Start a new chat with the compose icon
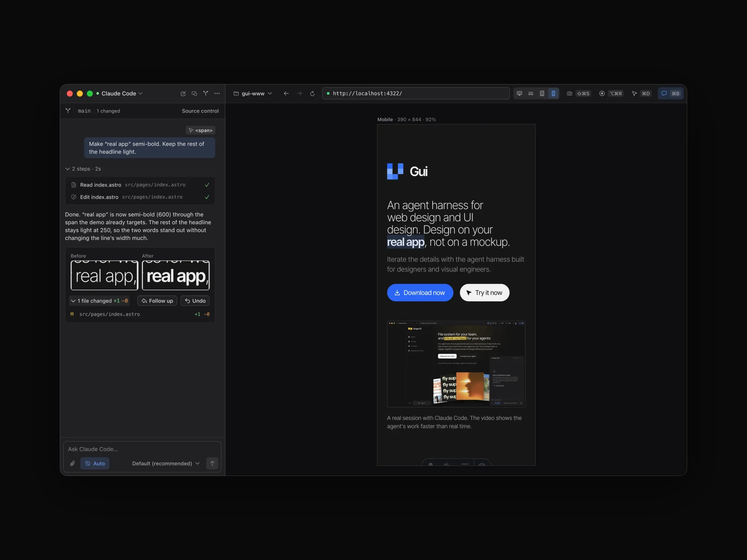This screenshot has width=747, height=560. pos(183,94)
